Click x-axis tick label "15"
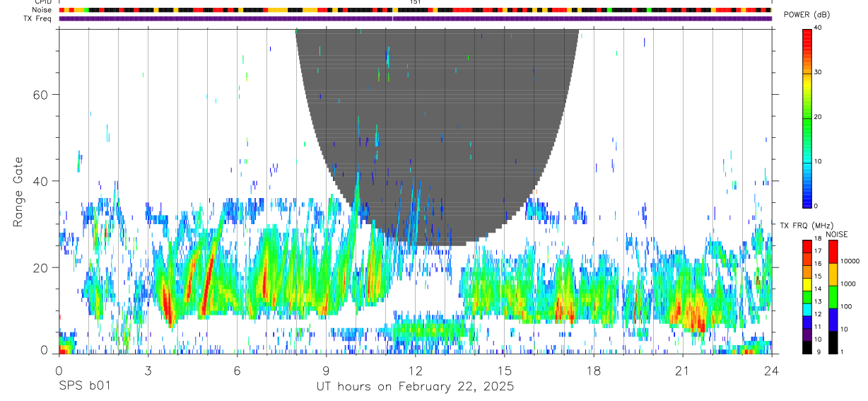The width and height of the screenshot is (868, 401). (x=504, y=371)
